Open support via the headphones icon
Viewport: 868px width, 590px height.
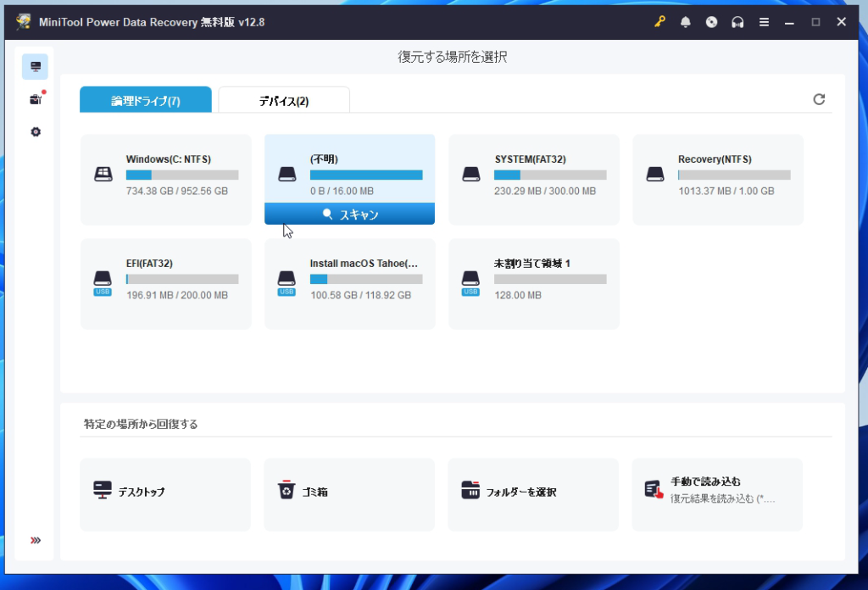(x=738, y=22)
